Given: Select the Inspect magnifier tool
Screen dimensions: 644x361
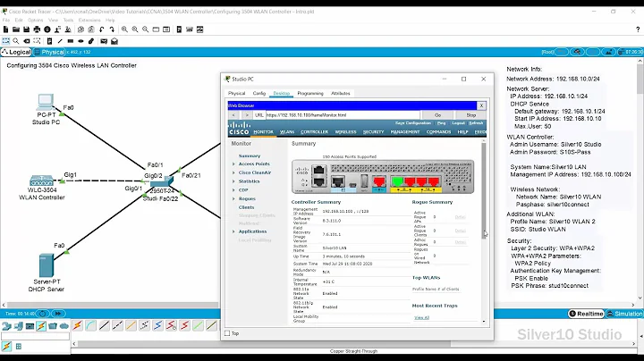Looking at the screenshot, I should tap(16, 41).
